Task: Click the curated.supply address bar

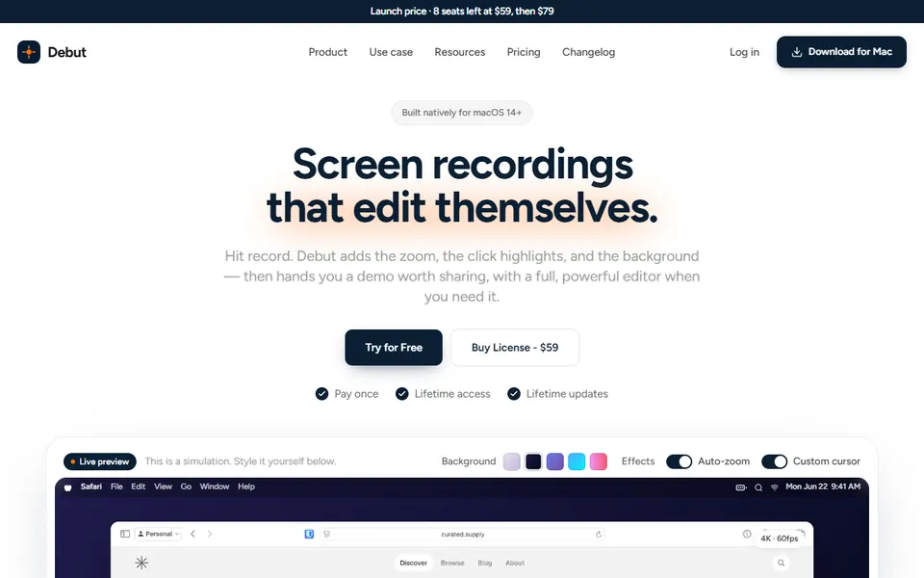Action: tap(463, 535)
